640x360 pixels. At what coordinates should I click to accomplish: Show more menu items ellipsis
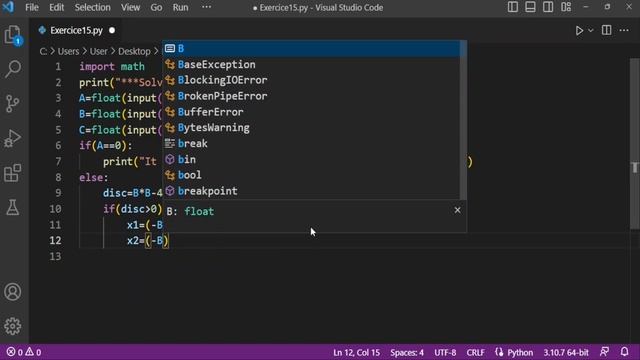(207, 7)
